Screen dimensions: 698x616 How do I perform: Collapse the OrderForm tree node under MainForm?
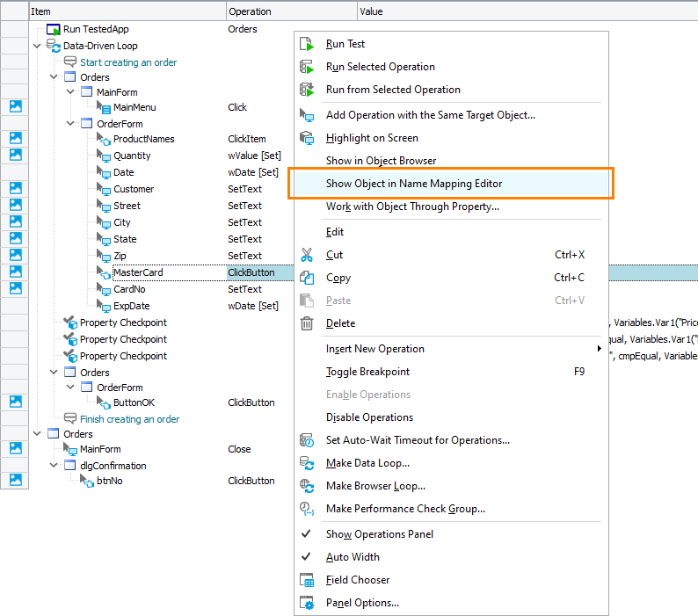(x=70, y=124)
